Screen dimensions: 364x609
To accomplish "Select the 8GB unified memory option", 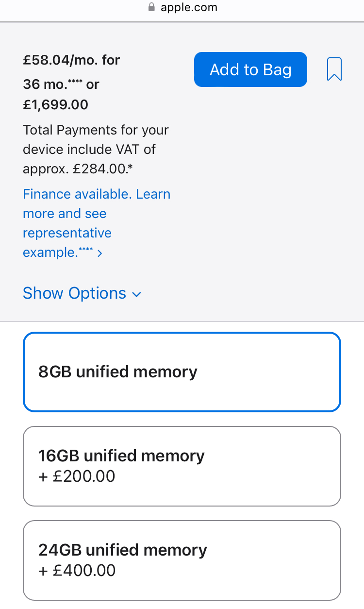I will [182, 372].
